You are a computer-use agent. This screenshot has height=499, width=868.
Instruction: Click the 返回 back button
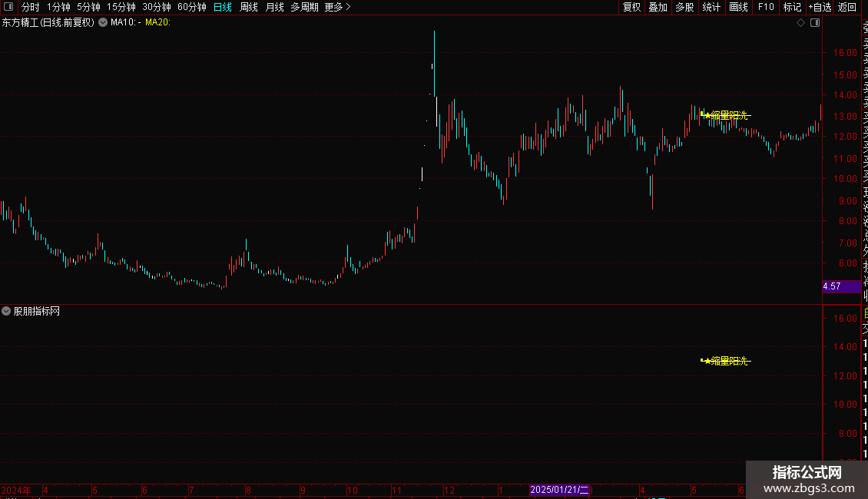click(x=847, y=7)
